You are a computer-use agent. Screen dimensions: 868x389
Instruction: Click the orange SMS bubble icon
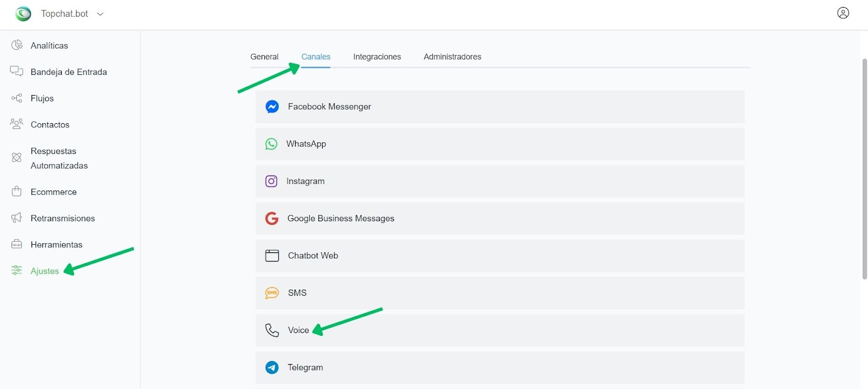coord(272,293)
